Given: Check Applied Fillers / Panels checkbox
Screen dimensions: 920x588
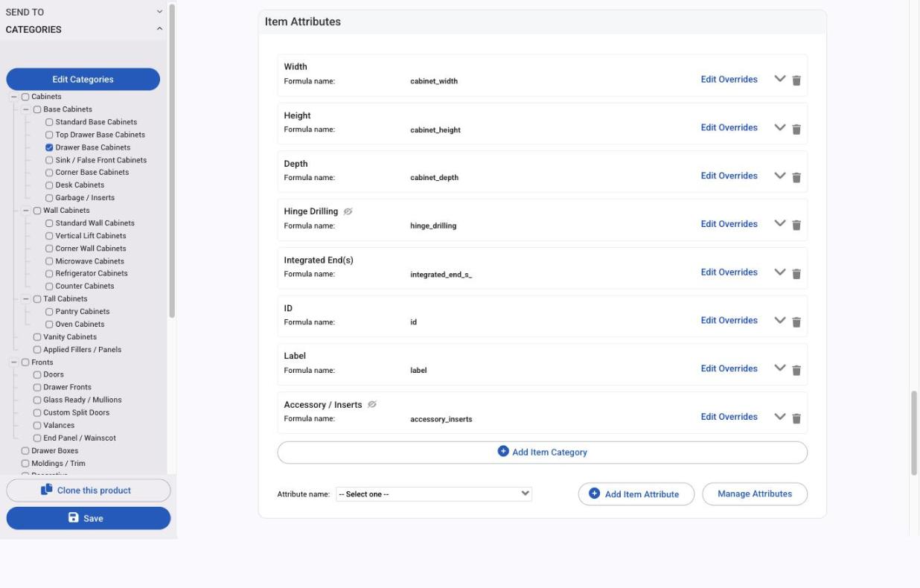Looking at the screenshot, I should click(37, 350).
